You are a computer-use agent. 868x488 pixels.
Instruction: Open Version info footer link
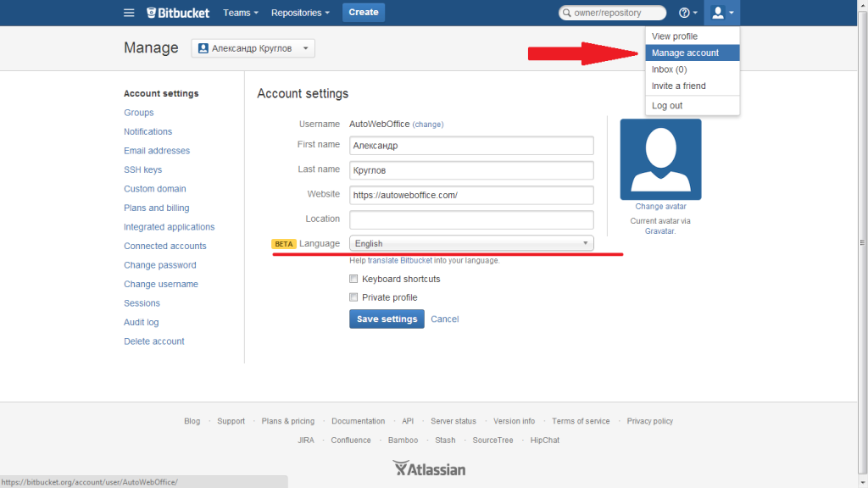click(515, 421)
